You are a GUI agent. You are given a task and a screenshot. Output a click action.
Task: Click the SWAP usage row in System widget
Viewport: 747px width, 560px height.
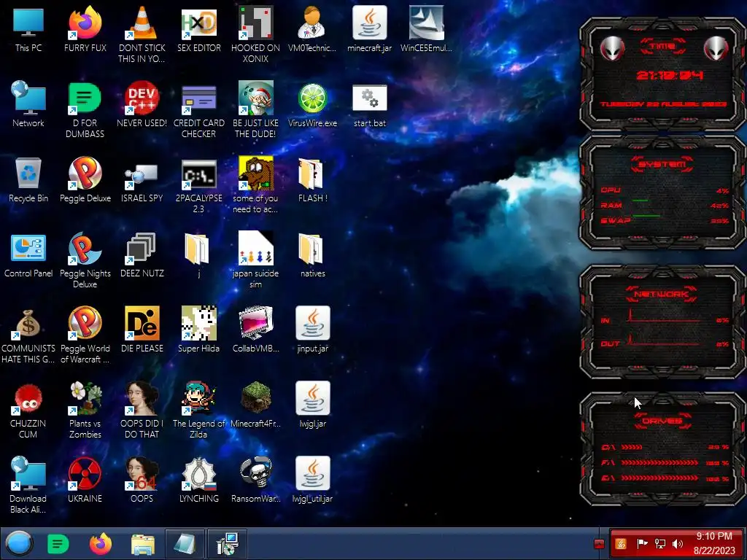[x=664, y=220]
